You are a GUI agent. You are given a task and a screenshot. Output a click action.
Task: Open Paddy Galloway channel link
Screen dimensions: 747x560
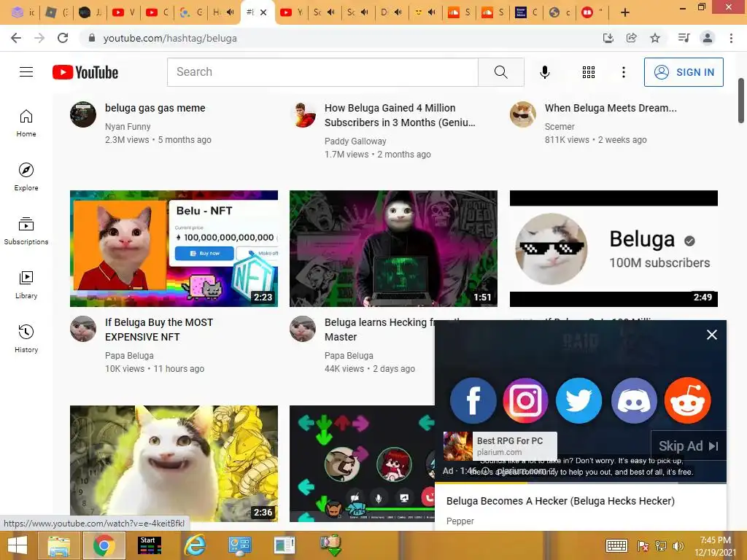pyautogui.click(x=355, y=141)
